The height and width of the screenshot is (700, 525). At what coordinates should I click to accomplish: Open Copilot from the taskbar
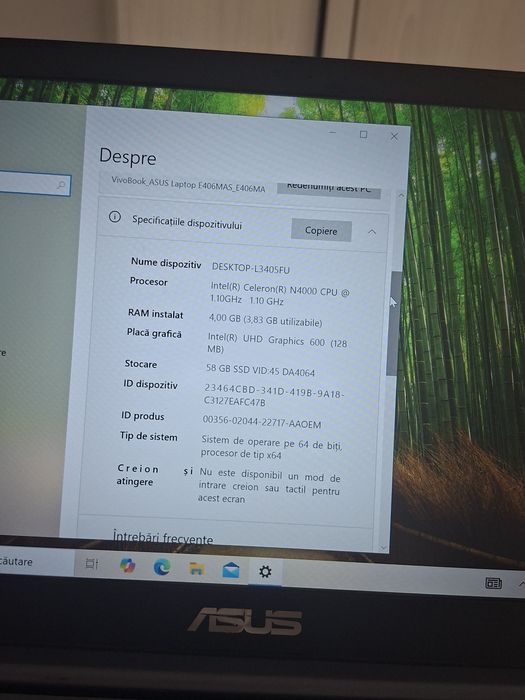coord(128,566)
